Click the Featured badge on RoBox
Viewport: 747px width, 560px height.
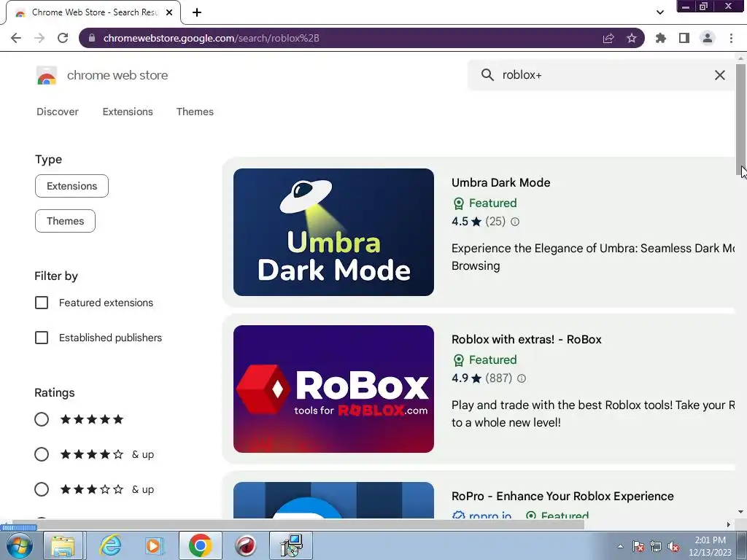[x=484, y=360]
